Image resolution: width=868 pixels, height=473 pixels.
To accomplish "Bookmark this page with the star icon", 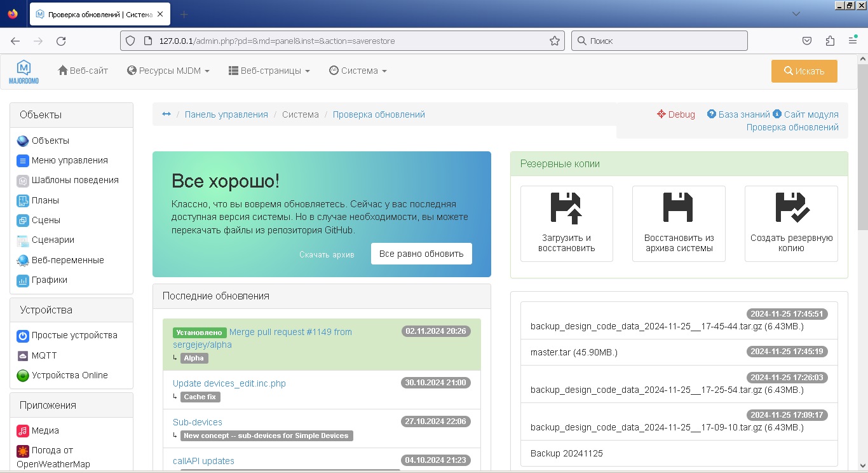I will click(x=554, y=41).
